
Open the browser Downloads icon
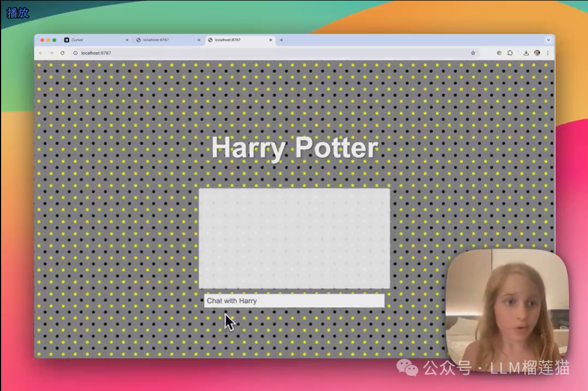526,53
